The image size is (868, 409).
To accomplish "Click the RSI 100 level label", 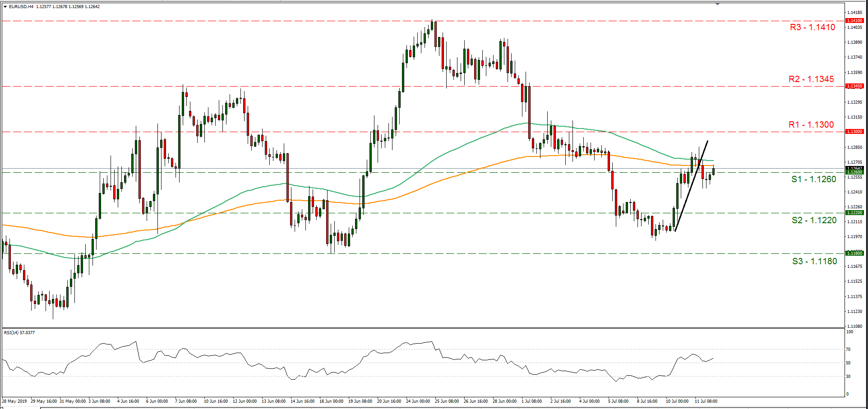I will 850,332.
